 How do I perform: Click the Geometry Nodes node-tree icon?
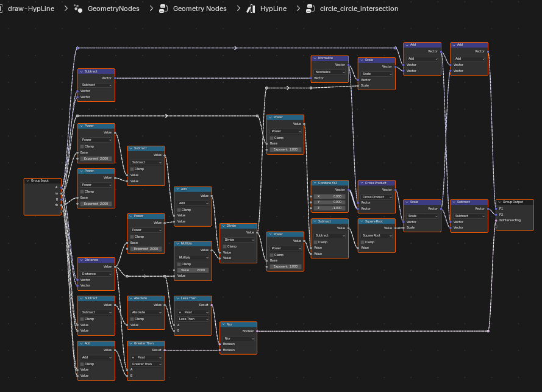coord(163,9)
